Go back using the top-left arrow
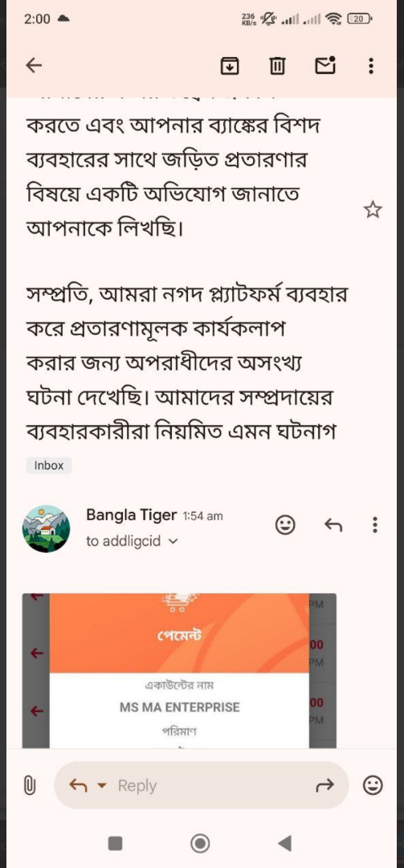 pyautogui.click(x=34, y=66)
